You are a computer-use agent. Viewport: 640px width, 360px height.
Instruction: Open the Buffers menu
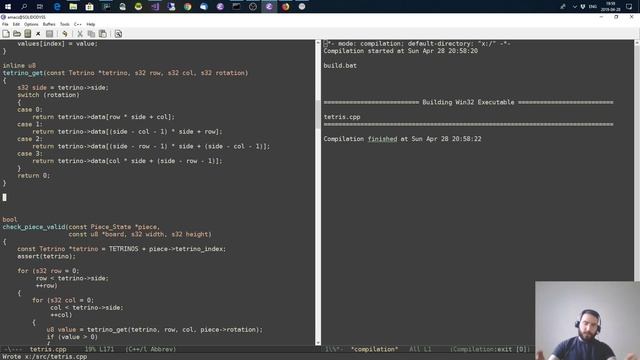click(x=49, y=24)
